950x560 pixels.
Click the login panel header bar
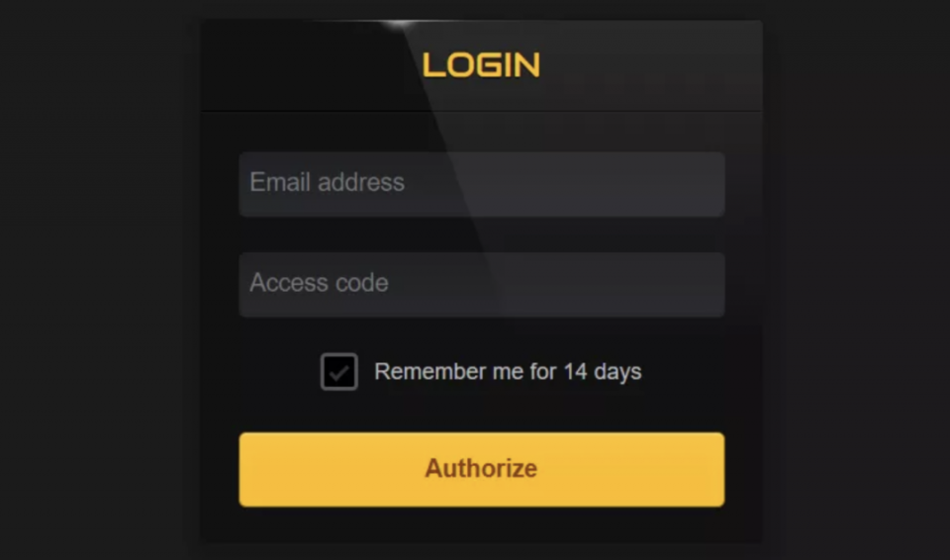tap(482, 65)
